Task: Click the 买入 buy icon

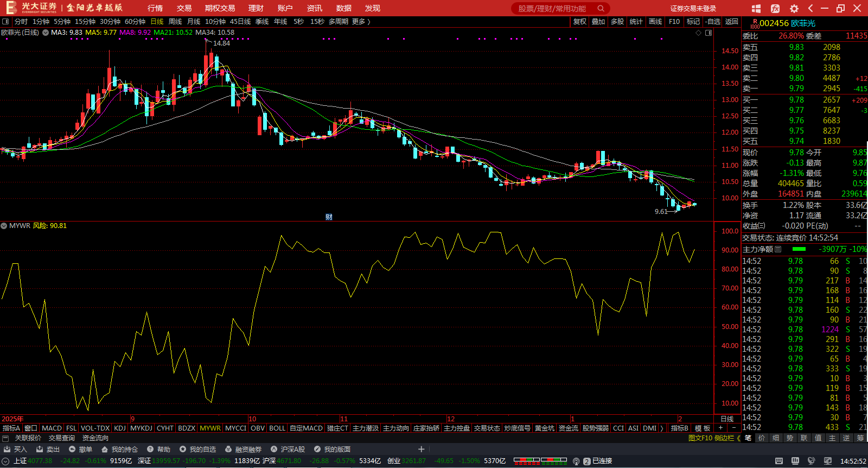Action: 8,449
